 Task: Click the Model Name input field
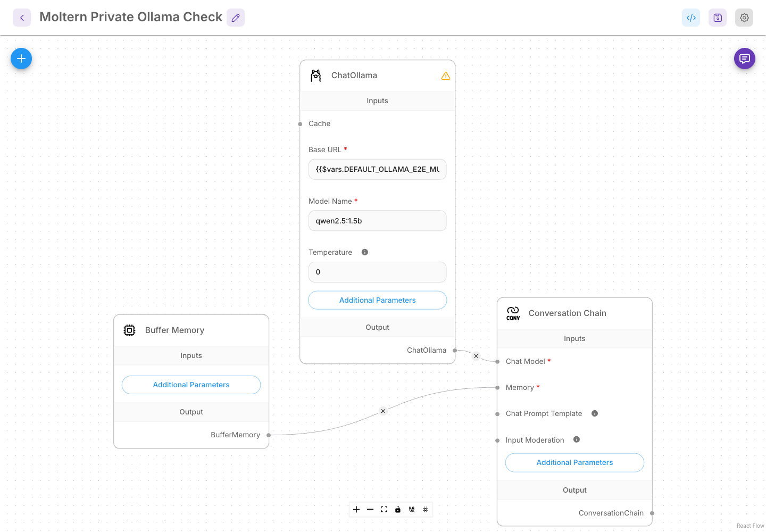[378, 221]
